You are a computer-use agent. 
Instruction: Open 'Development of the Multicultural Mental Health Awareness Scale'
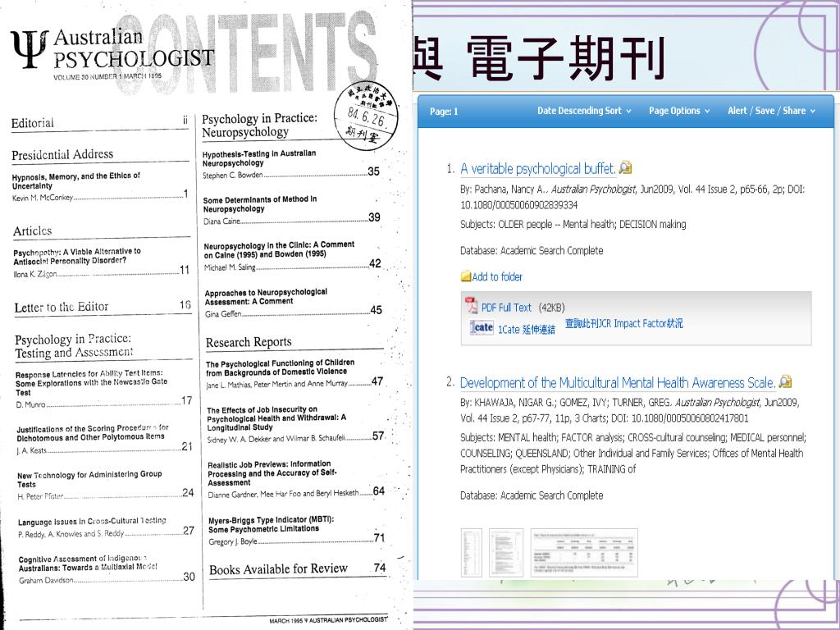click(618, 382)
